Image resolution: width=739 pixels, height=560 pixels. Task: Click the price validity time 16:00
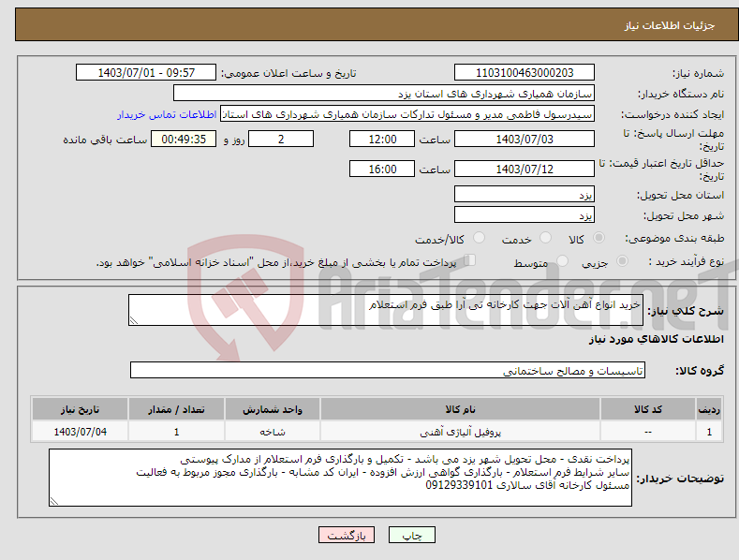(382, 169)
